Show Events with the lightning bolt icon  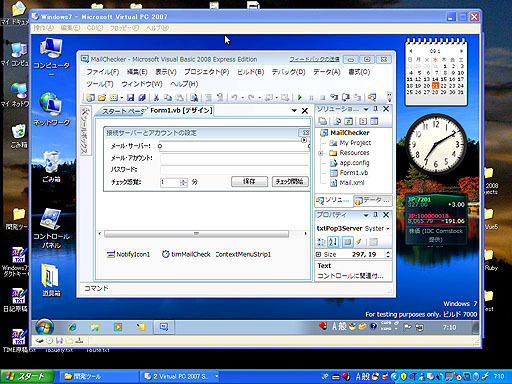(359, 242)
